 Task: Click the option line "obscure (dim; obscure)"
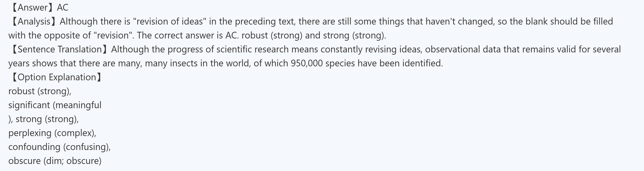[x=55, y=160]
